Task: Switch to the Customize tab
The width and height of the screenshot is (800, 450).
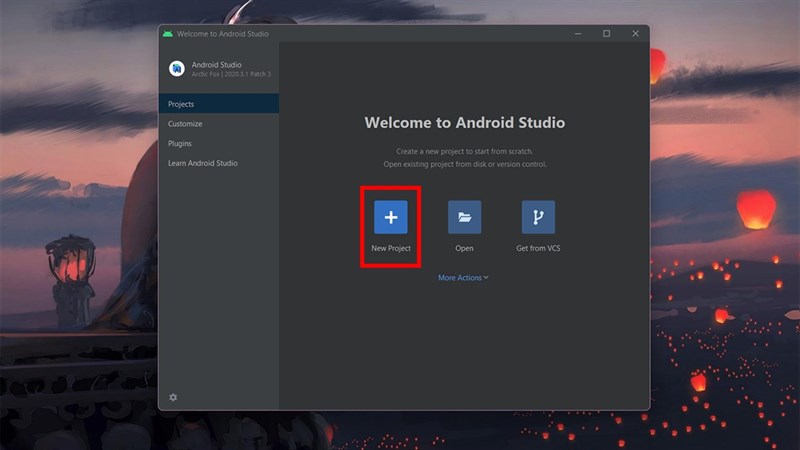Action: click(x=185, y=124)
